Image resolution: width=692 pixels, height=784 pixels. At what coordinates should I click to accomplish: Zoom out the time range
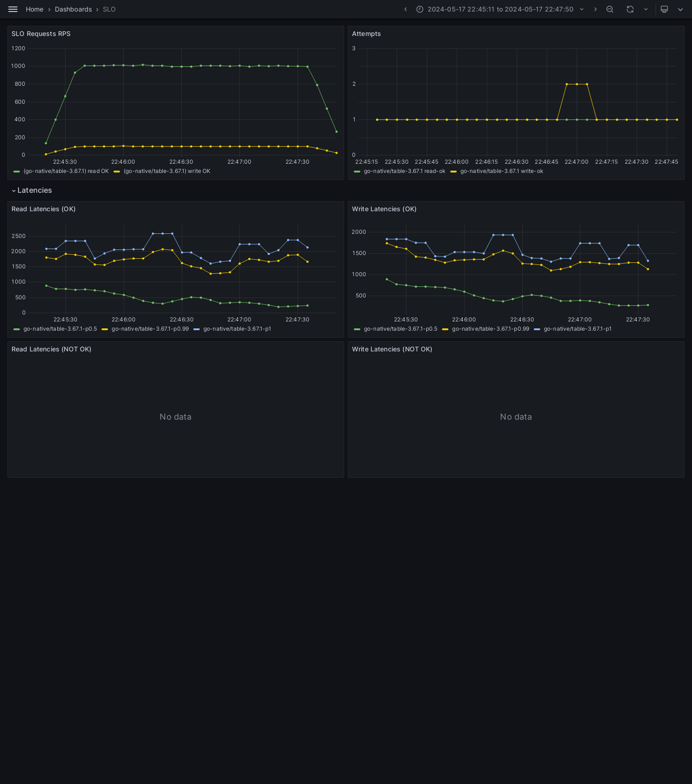pyautogui.click(x=610, y=9)
